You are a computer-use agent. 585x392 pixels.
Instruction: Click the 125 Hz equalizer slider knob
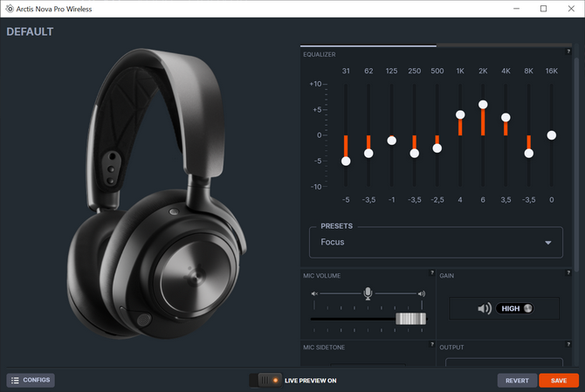click(391, 141)
